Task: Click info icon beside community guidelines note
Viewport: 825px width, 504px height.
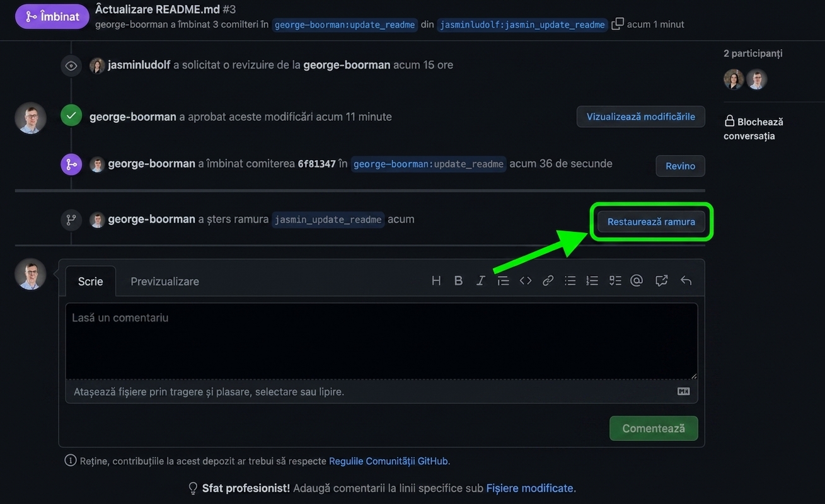Action: [71, 461]
